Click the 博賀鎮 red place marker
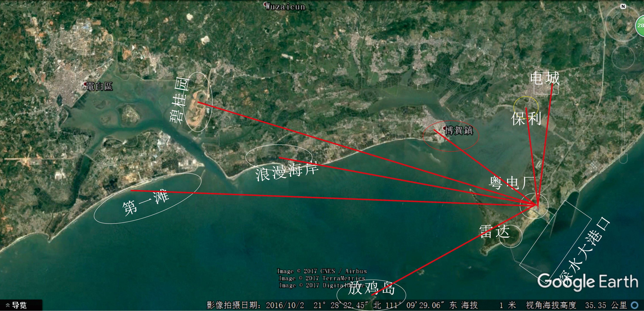 pos(444,128)
